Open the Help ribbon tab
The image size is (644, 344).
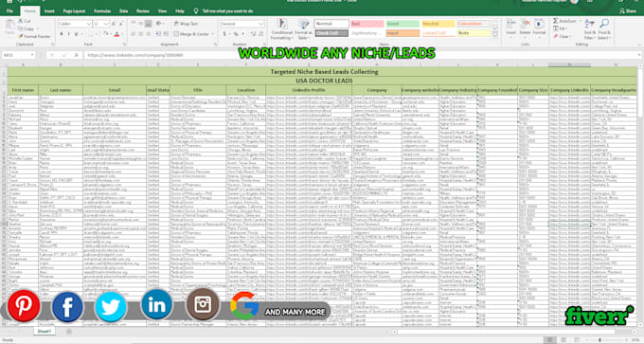point(180,11)
